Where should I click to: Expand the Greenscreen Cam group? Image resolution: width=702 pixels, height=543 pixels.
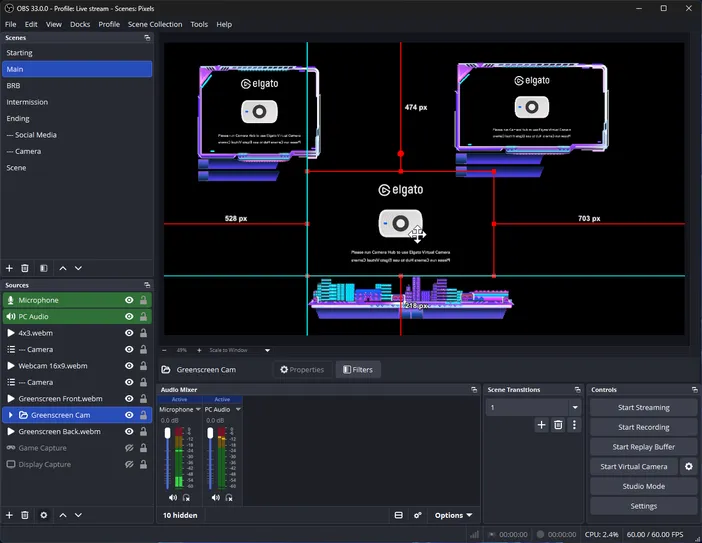(x=10, y=415)
